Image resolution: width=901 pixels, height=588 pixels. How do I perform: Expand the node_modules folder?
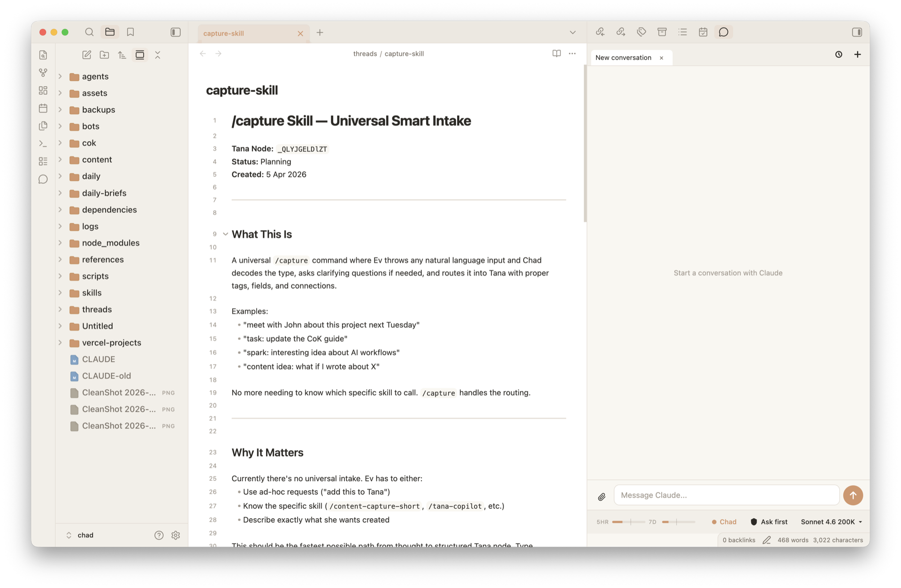point(60,242)
